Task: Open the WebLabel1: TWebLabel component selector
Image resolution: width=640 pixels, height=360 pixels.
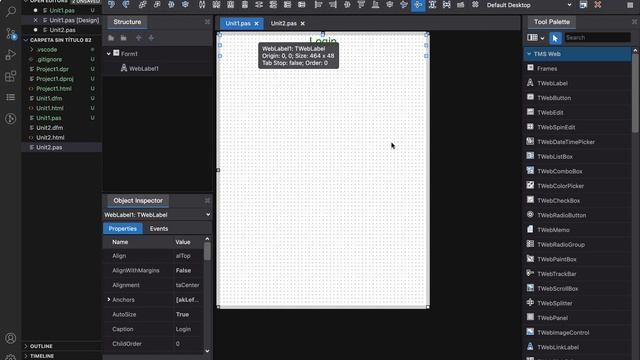Action: tap(157, 215)
